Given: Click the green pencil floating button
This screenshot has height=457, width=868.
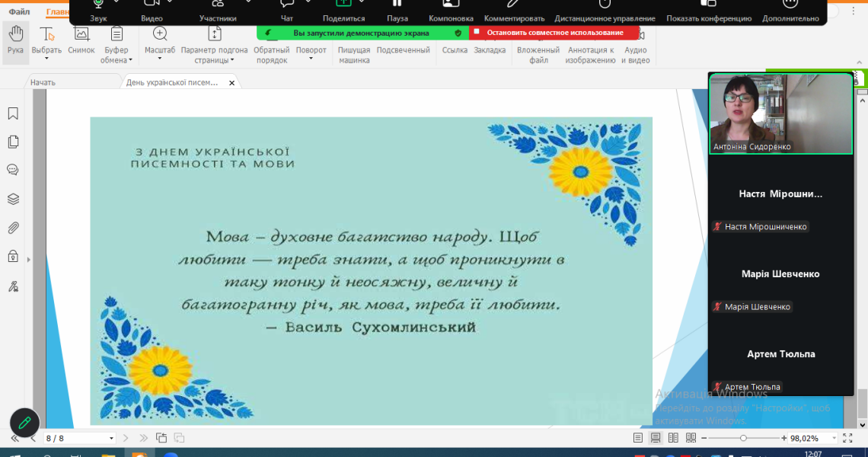Looking at the screenshot, I should pos(24,423).
